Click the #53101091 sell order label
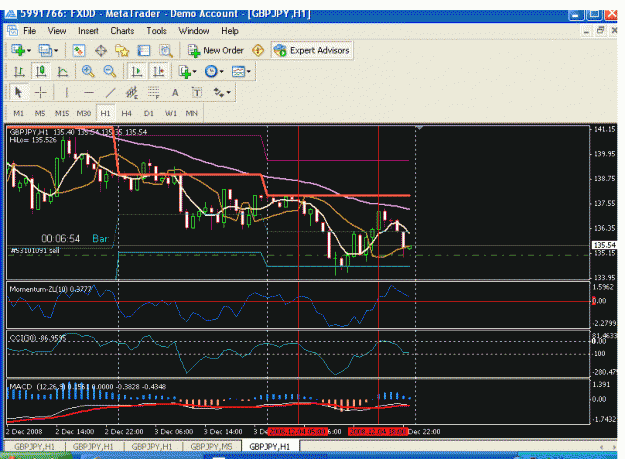 tap(34, 250)
